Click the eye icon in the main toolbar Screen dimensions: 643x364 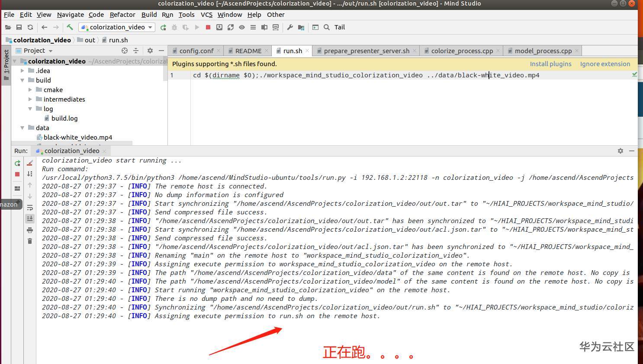coord(242,27)
